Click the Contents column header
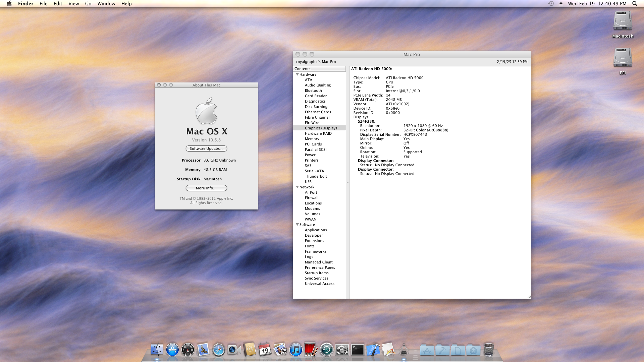The width and height of the screenshot is (644, 362). coord(319,69)
